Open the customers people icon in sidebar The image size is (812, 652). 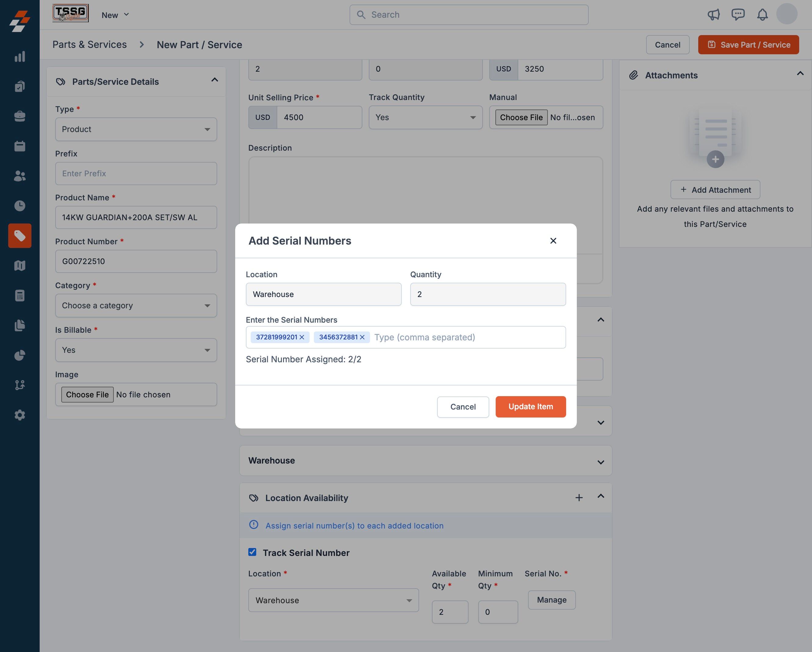[20, 176]
